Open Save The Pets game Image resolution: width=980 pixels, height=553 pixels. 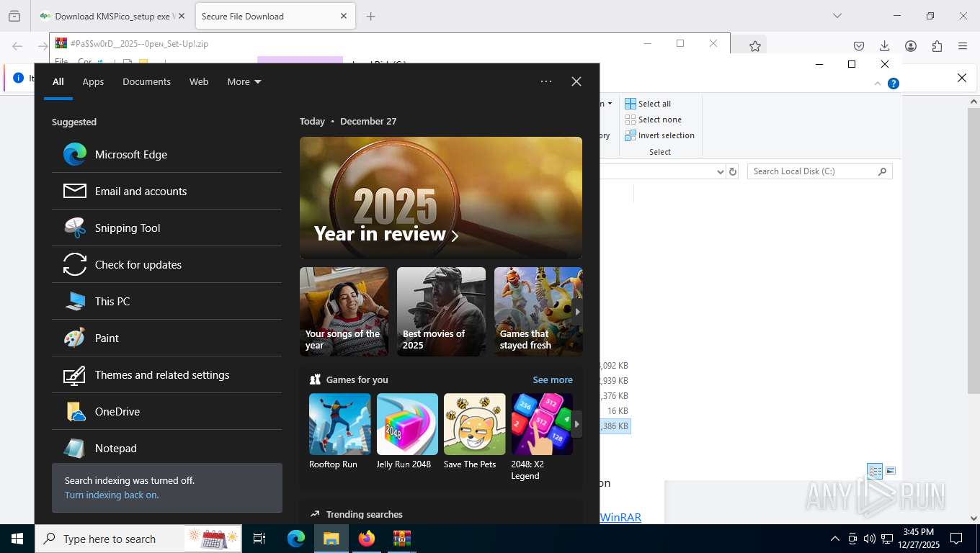point(474,431)
